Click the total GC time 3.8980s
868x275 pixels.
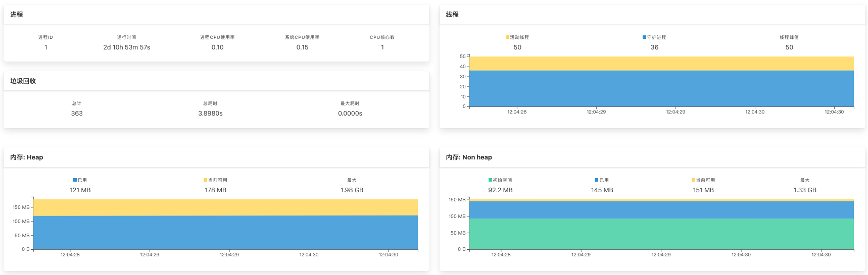click(210, 114)
